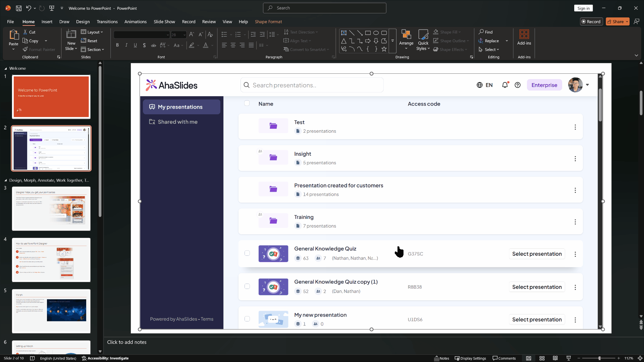Open the help question mark icon
The height and width of the screenshot is (362, 644).
pos(518,85)
